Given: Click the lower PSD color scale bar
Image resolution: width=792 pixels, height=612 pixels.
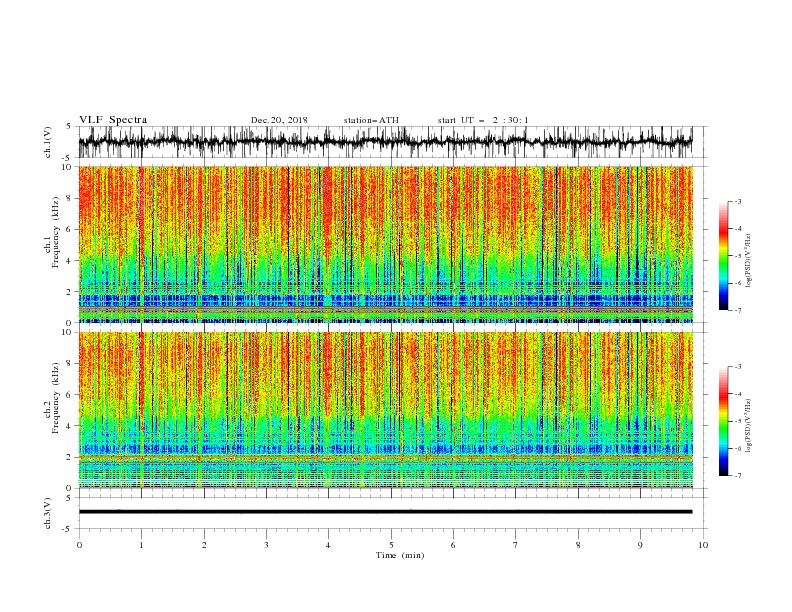Looking at the screenshot, I should click(723, 421).
